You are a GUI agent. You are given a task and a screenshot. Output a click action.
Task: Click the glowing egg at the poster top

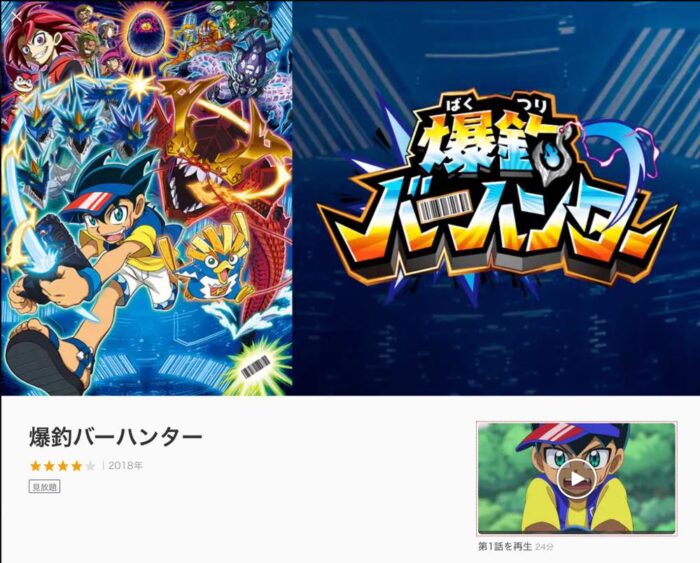(145, 33)
